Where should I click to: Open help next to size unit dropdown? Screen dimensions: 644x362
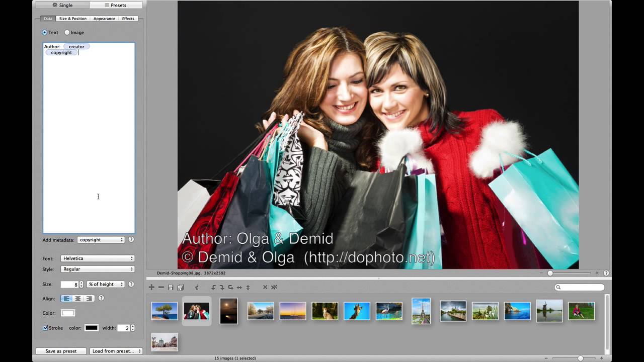coord(131,284)
